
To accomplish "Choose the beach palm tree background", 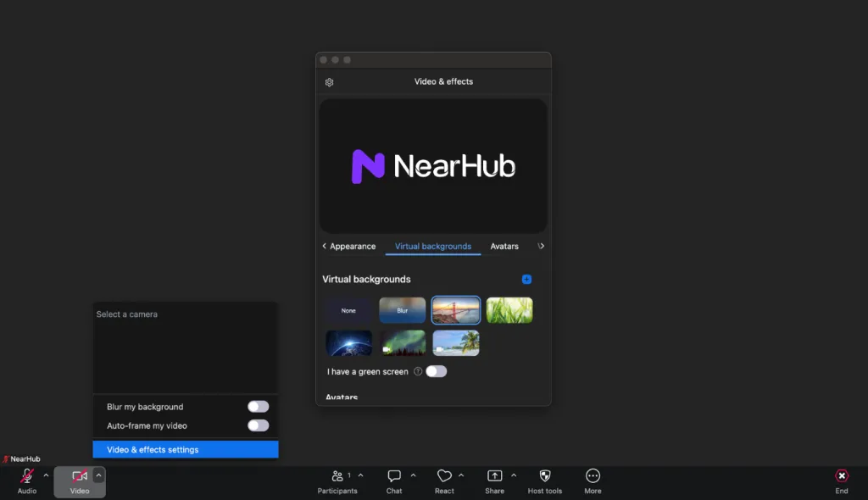I will pos(456,343).
